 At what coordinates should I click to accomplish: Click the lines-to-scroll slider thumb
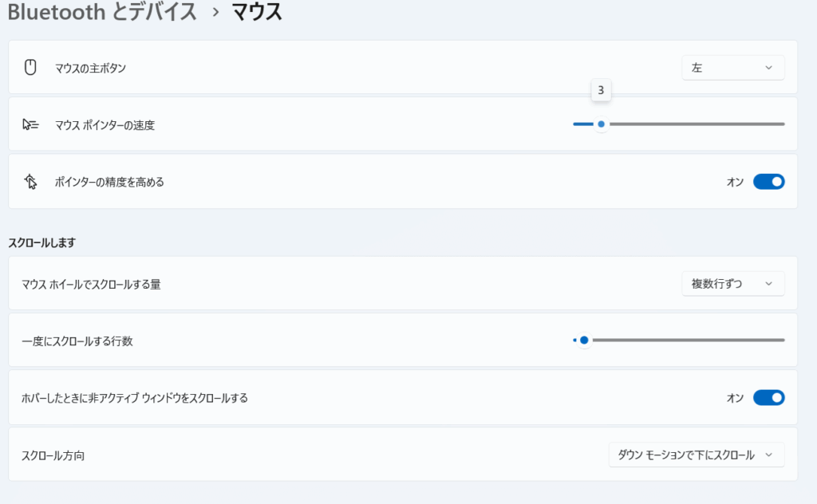(x=584, y=341)
